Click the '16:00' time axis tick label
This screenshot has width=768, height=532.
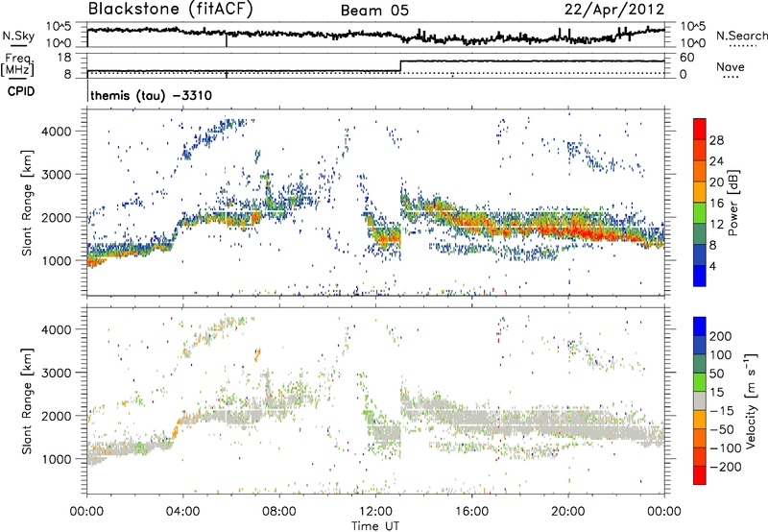471,512
